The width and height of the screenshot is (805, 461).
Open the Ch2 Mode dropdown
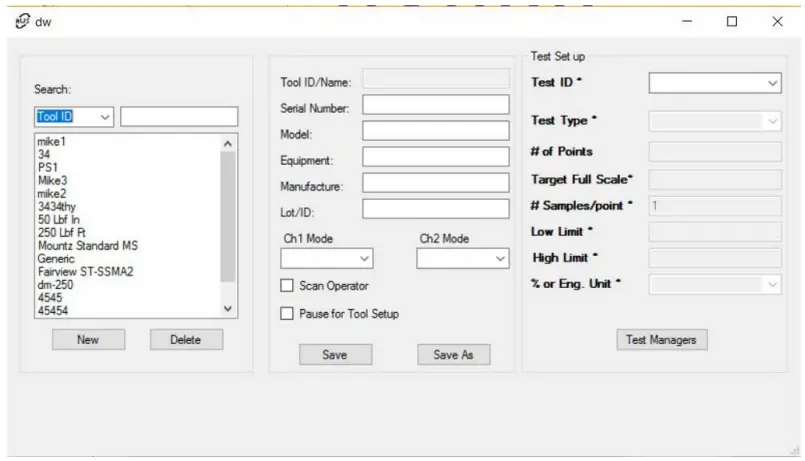point(463,258)
